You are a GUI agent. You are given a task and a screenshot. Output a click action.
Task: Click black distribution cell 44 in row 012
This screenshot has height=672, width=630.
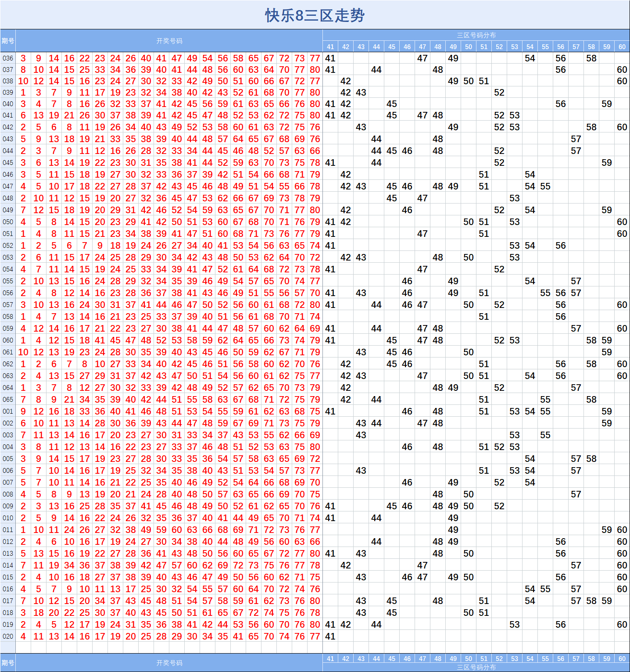376,542
